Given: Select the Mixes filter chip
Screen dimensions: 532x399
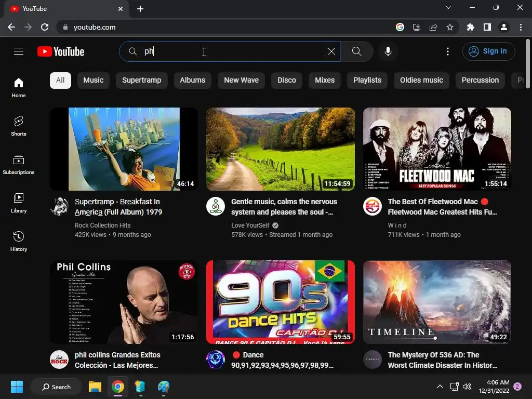Looking at the screenshot, I should click(325, 81).
